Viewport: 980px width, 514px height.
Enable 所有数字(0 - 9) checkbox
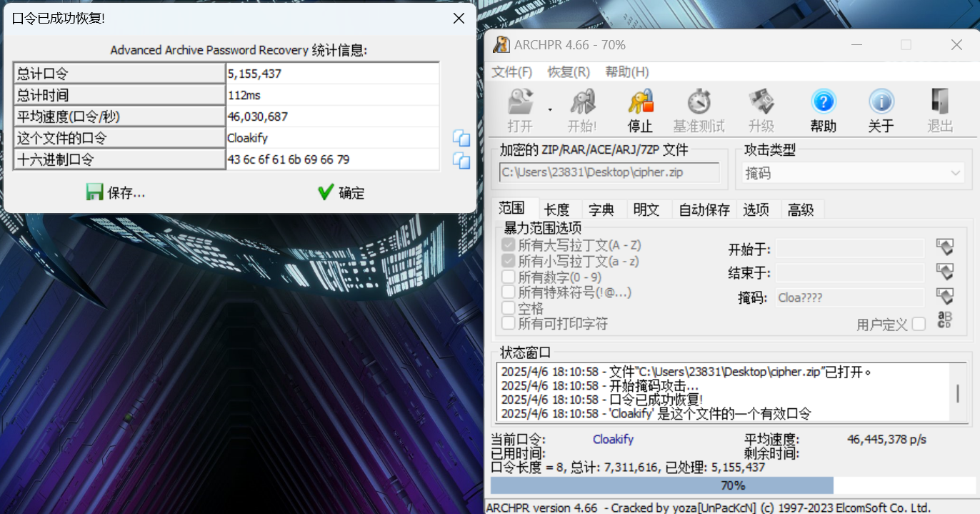[509, 277]
